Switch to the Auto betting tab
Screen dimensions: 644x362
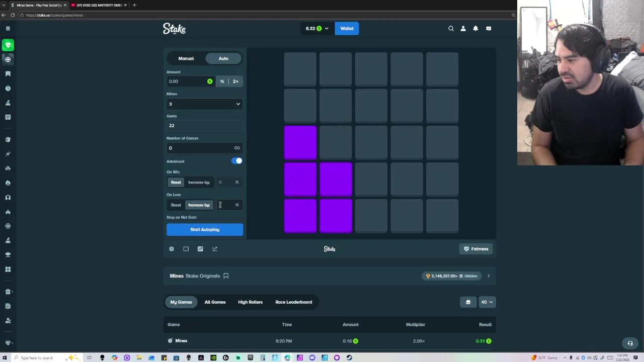pos(223,58)
